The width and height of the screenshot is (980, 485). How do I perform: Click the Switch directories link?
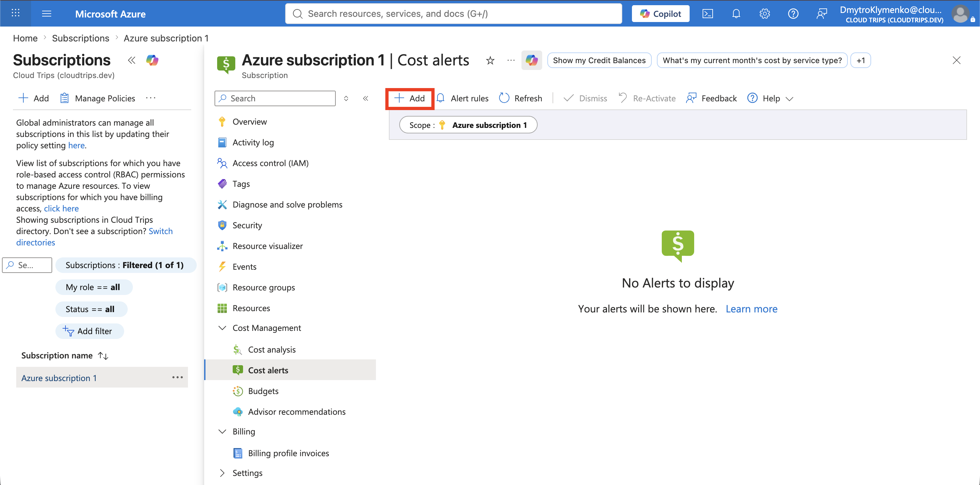tap(94, 237)
